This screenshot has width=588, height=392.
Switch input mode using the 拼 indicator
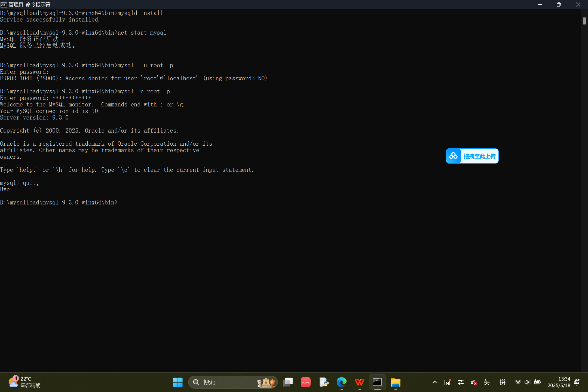click(x=502, y=382)
